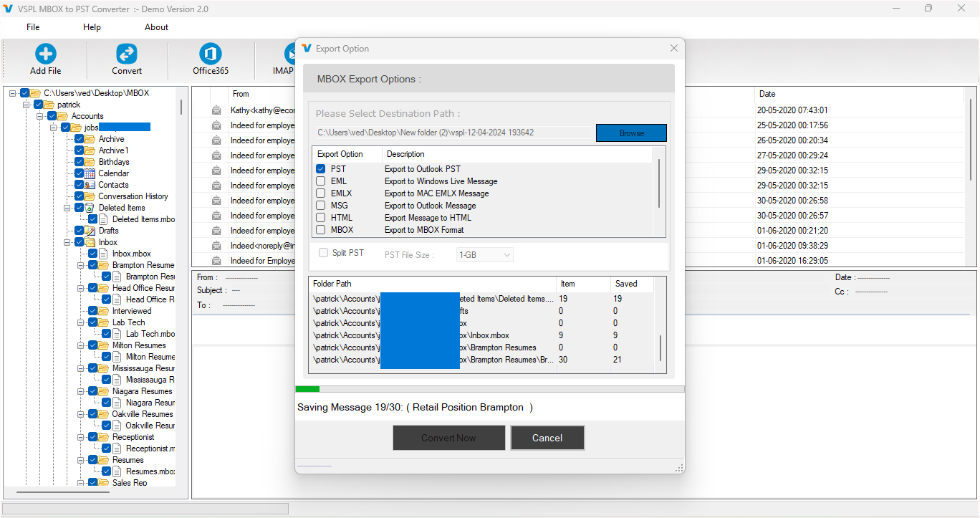Click envelope icon for Indeed<noreply email row
980x518 pixels.
pyautogui.click(x=216, y=246)
